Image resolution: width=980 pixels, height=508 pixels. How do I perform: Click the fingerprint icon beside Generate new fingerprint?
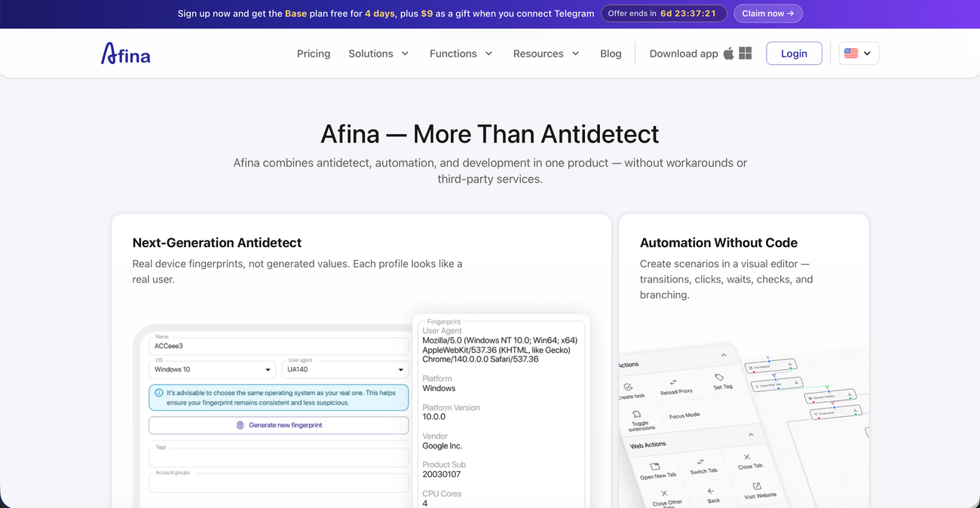pos(240,425)
